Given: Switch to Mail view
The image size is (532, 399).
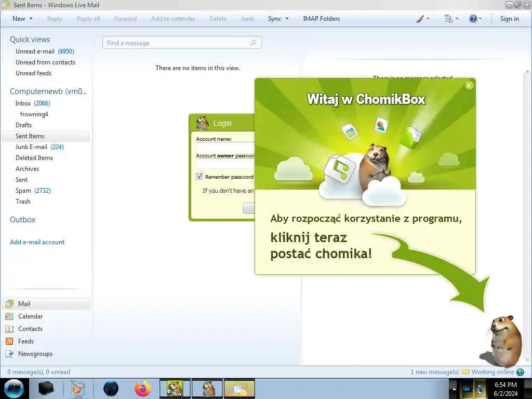Looking at the screenshot, I should tap(46, 303).
